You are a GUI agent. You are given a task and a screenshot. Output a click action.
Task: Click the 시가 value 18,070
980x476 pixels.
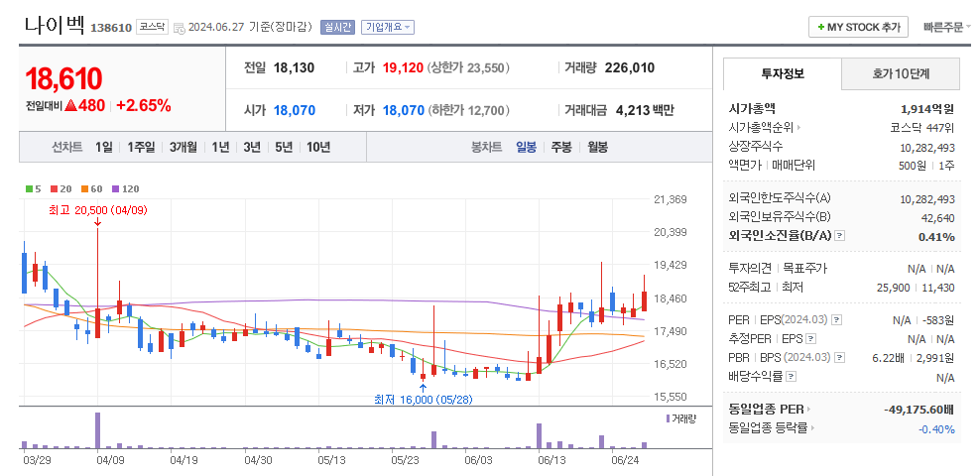(295, 110)
